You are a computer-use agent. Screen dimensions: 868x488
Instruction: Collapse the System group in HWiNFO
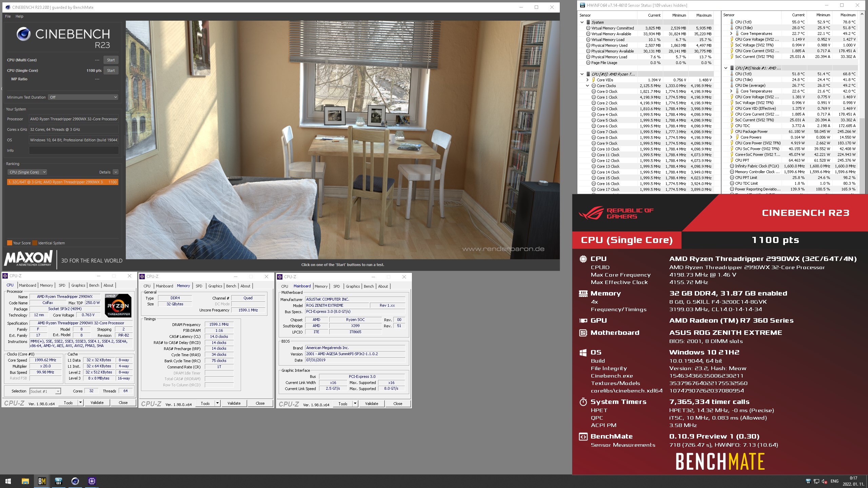[582, 22]
